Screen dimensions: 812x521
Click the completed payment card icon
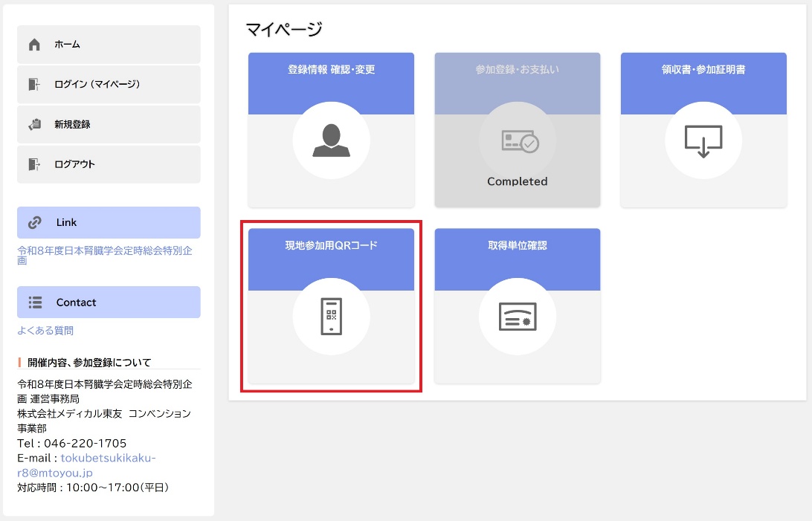517,140
